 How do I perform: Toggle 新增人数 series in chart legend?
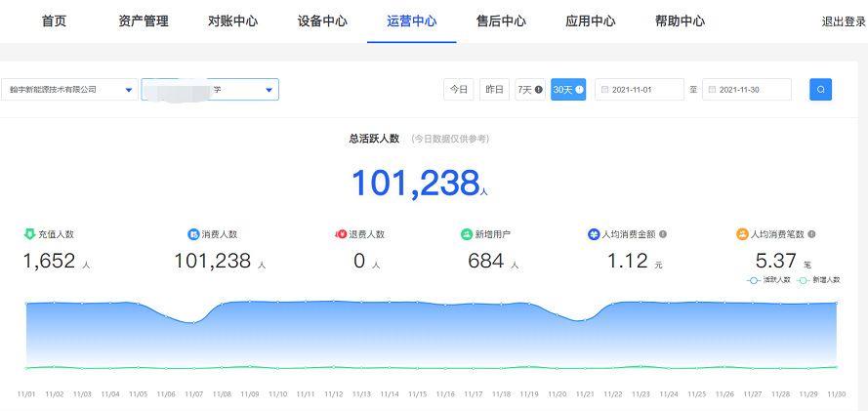[x=818, y=280]
